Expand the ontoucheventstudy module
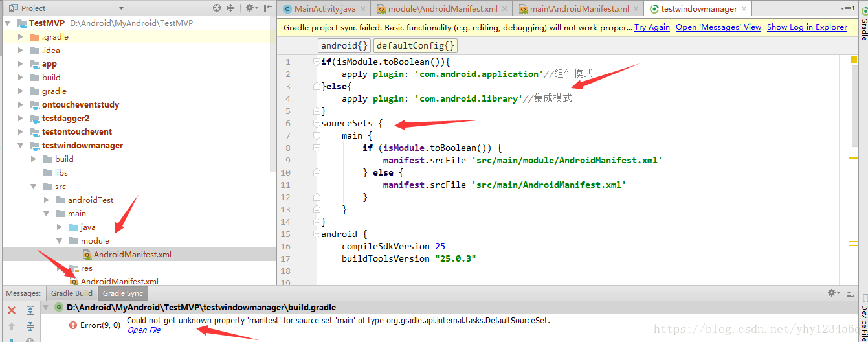The width and height of the screenshot is (868, 342). [x=21, y=105]
